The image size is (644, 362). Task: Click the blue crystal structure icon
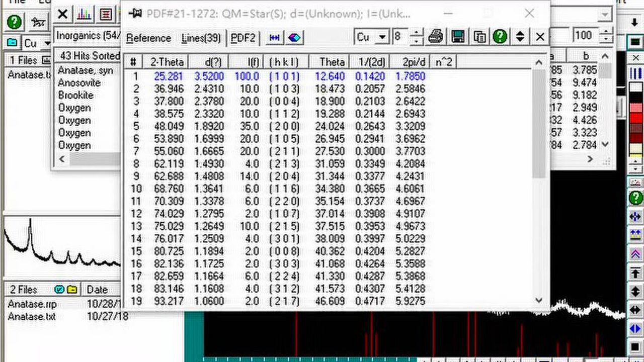[294, 38]
